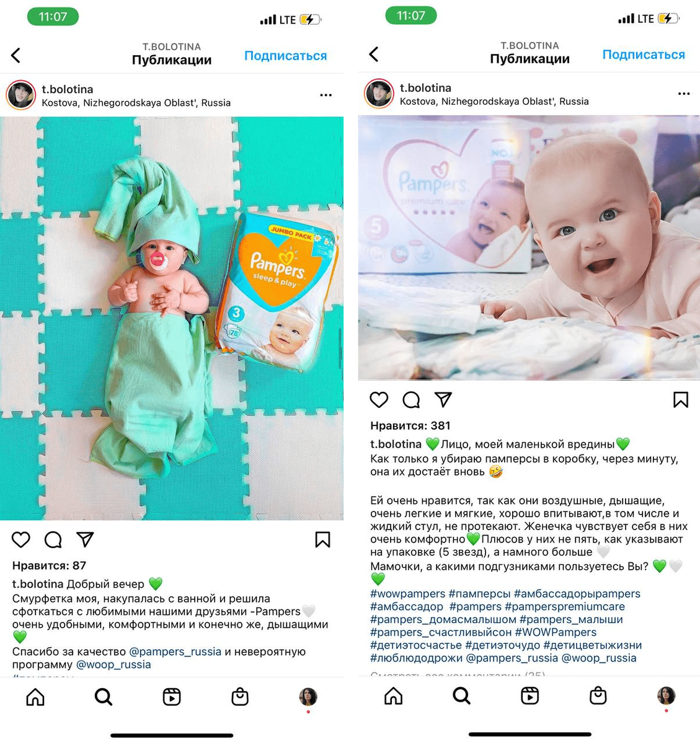Like the right post with 381 likes
Screen dimensions: 700x744
tap(379, 400)
